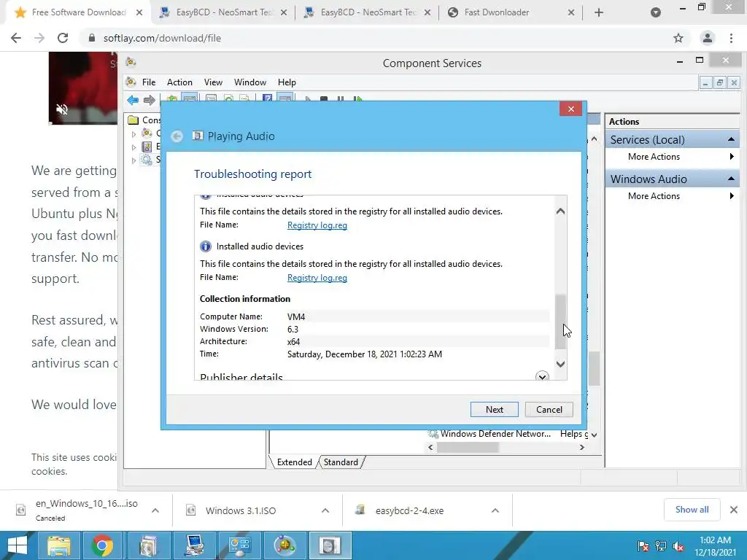Image resolution: width=747 pixels, height=560 pixels.
Task: Expand the first node under the Console root folder
Action: click(x=134, y=134)
